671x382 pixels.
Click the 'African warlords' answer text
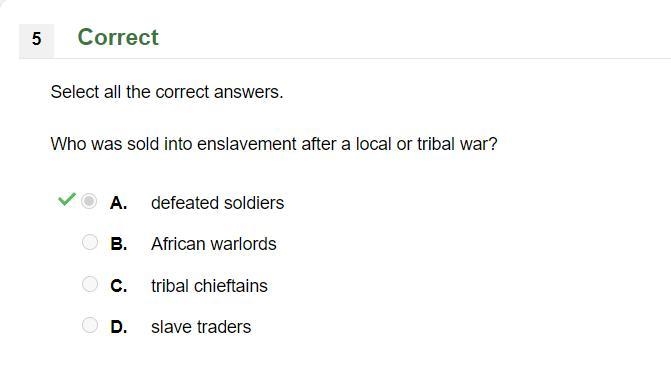[214, 244]
